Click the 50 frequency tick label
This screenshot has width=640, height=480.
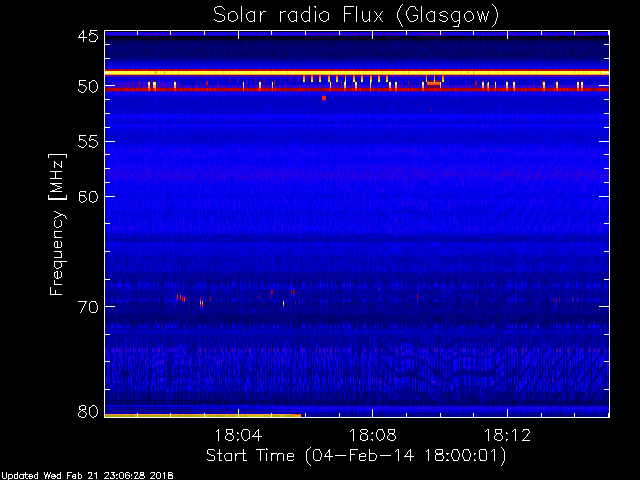88,87
